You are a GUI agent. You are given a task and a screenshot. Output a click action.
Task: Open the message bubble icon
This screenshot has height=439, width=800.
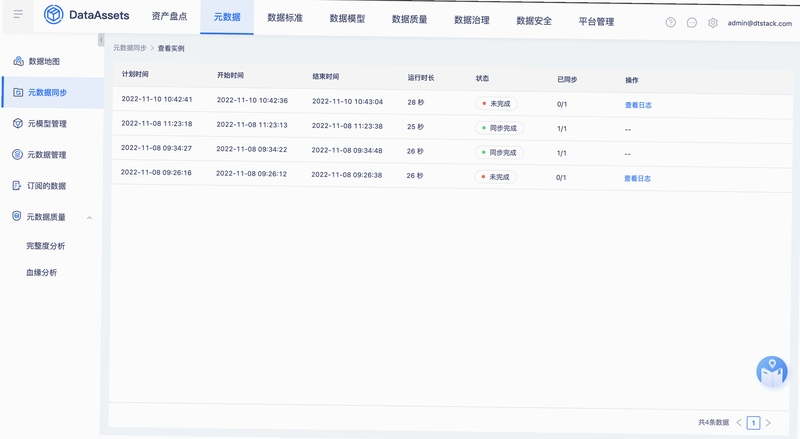tap(691, 23)
